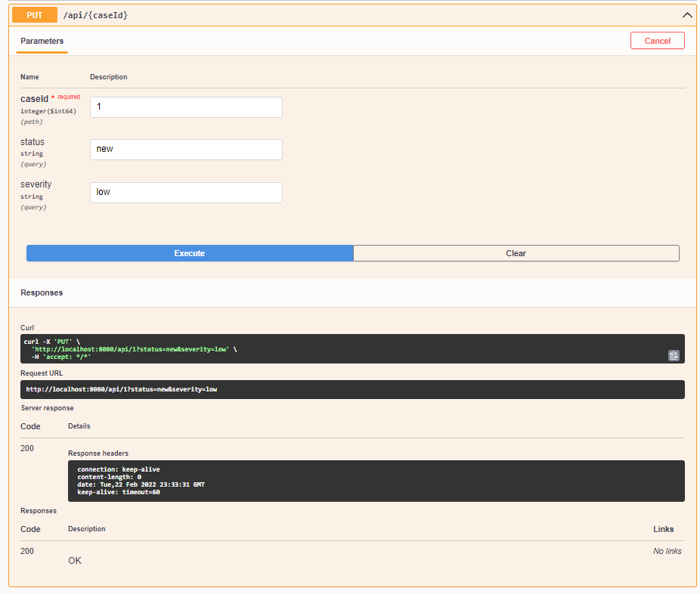
Task: Click the severity parameter name
Action: (x=36, y=184)
